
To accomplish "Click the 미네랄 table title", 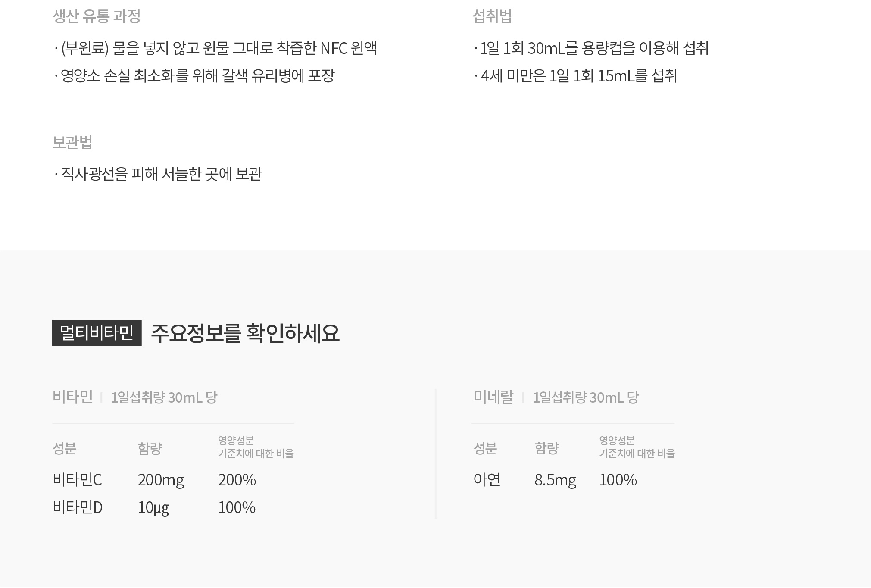I will click(493, 397).
